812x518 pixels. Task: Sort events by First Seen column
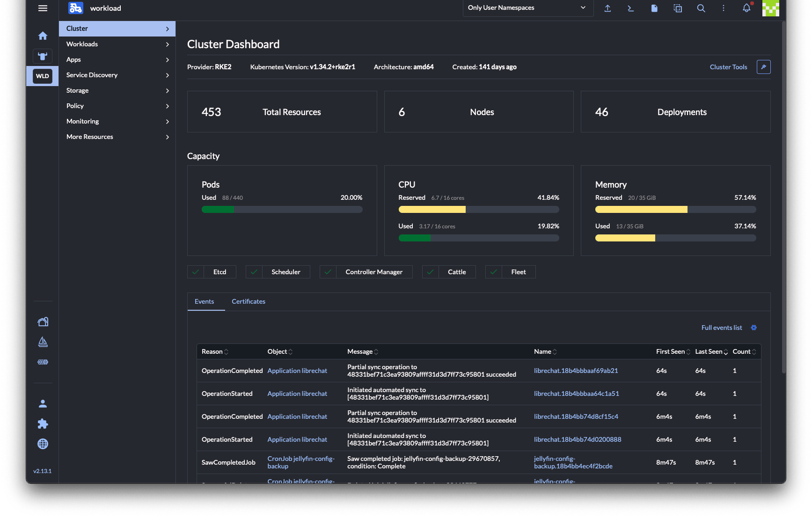coord(673,351)
